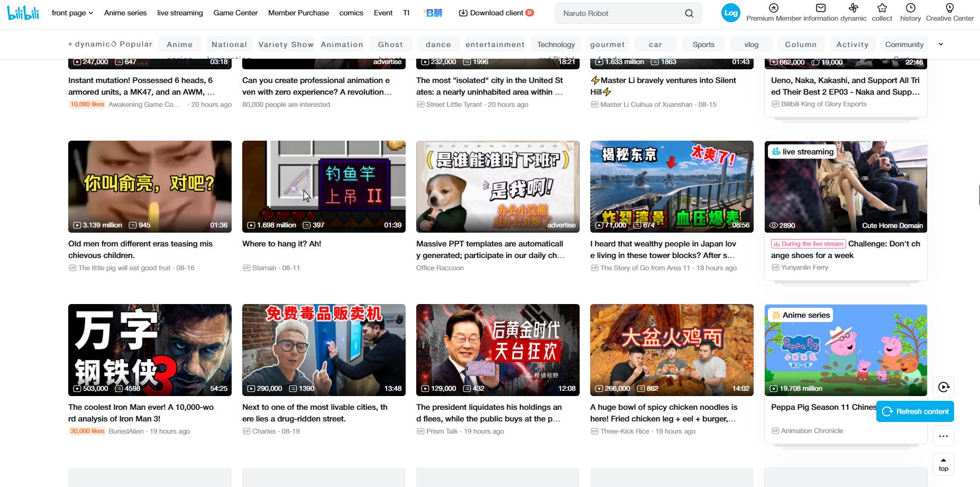This screenshot has height=487, width=980.
Task: Click the Anime series badge on Peppa Pig
Action: click(801, 315)
